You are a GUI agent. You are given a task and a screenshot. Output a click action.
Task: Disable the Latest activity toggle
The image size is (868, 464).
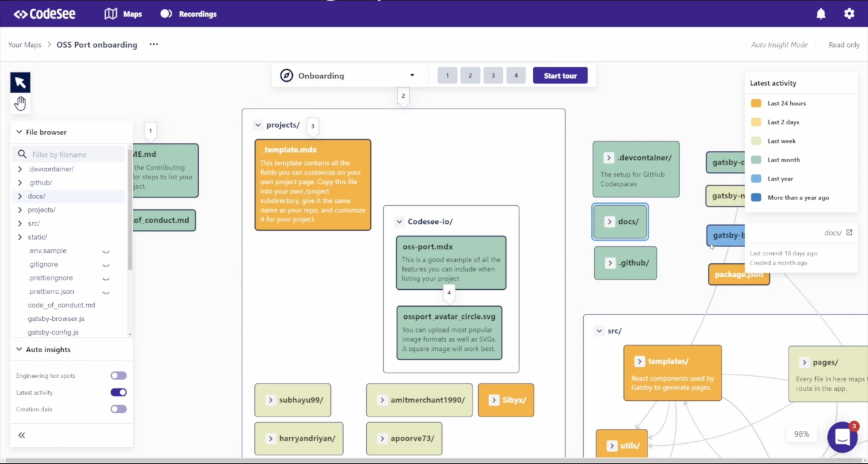coord(118,392)
